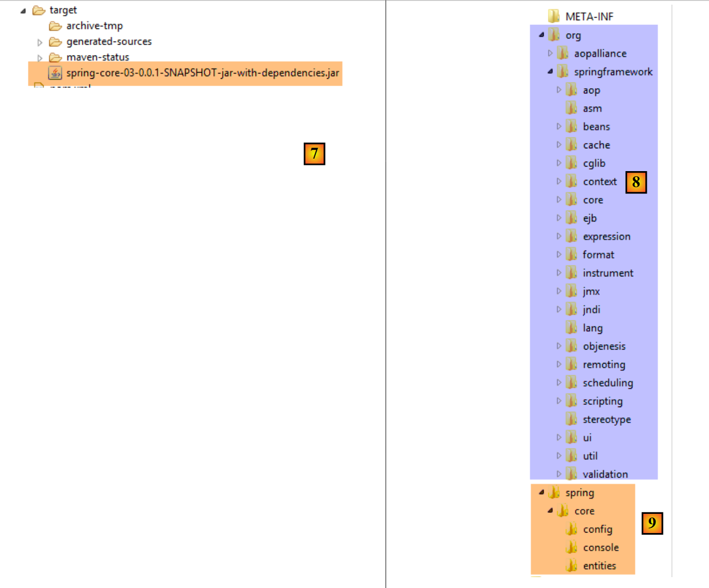Expand the generated-sources folder

click(x=40, y=43)
